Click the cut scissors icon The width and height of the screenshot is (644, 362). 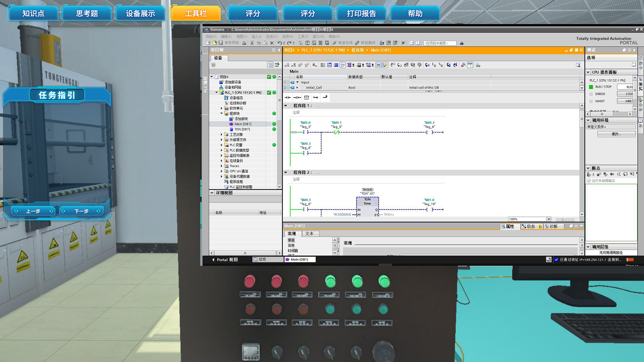(252, 43)
